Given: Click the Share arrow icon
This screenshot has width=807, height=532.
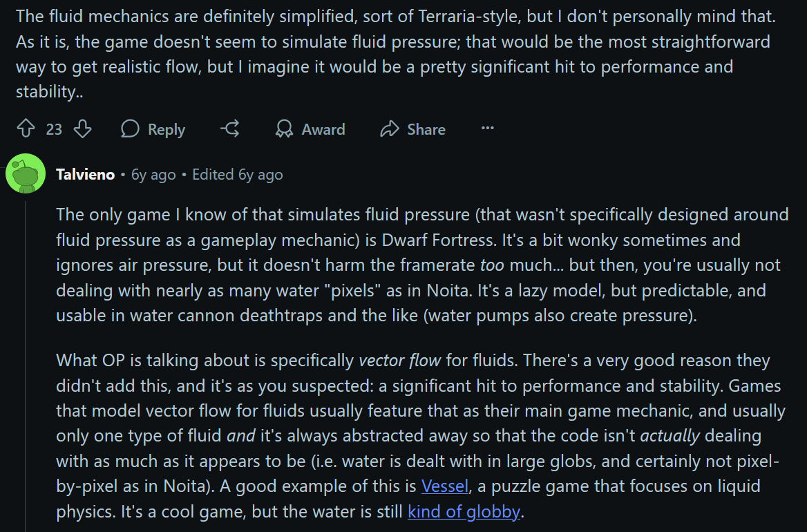Looking at the screenshot, I should pos(390,129).
